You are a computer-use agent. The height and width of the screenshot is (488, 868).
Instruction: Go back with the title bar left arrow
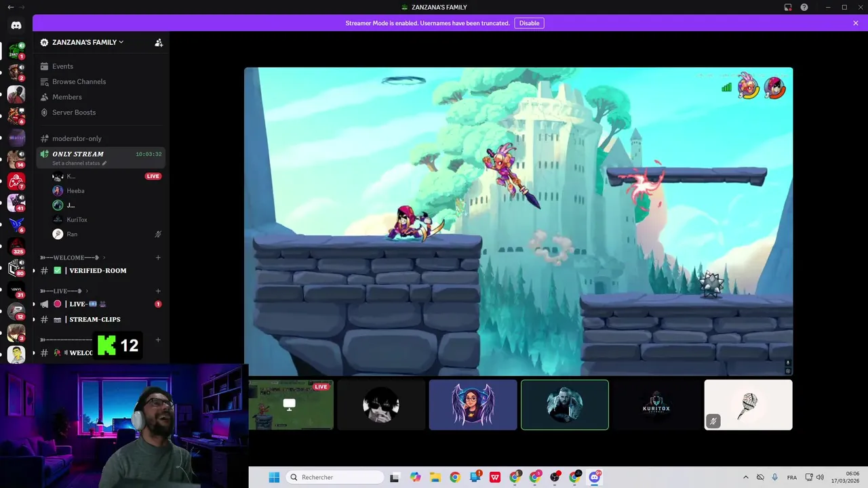(x=10, y=7)
